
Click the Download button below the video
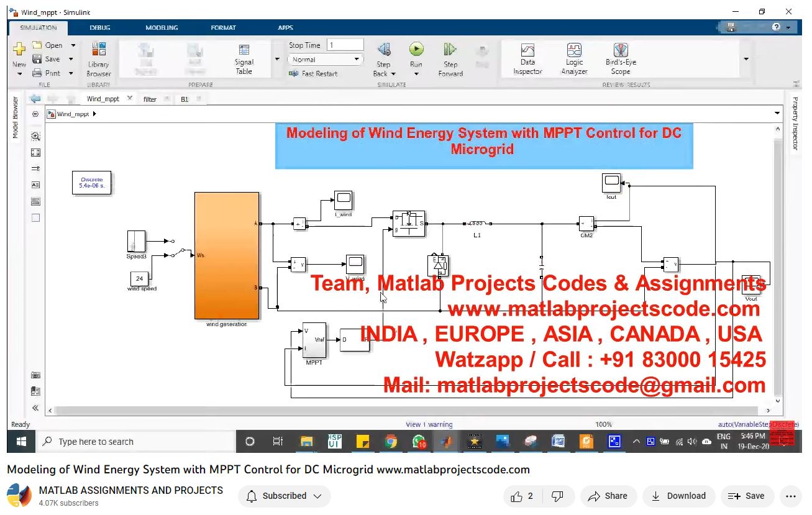pyautogui.click(x=678, y=496)
